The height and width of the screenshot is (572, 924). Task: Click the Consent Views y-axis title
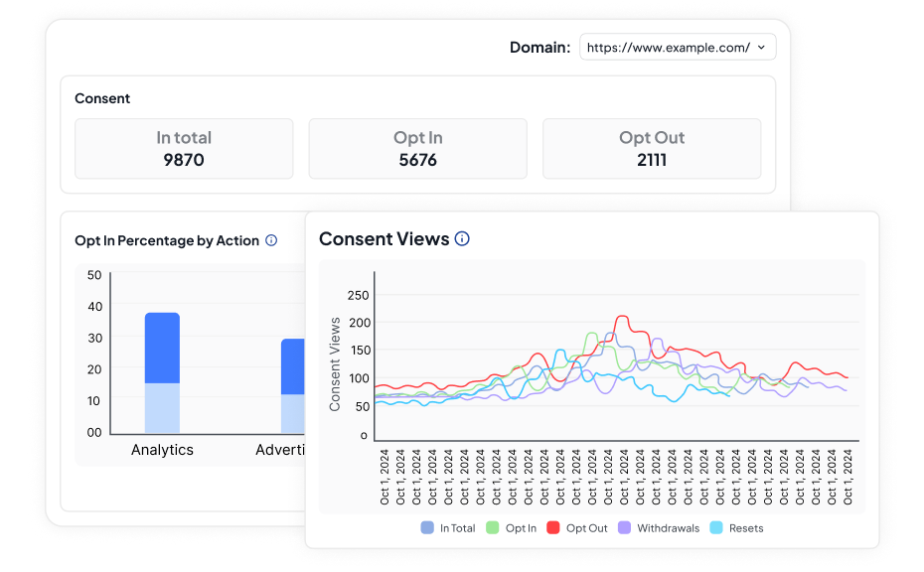[335, 364]
